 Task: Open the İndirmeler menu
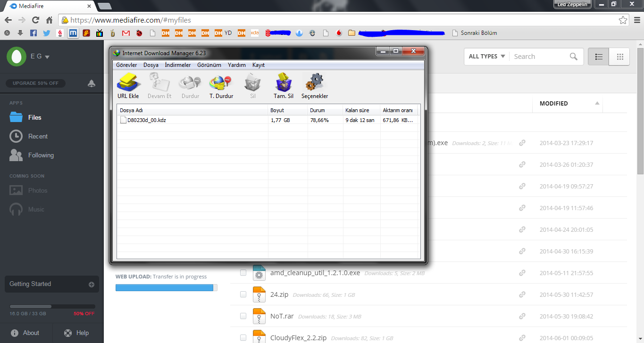[178, 65]
